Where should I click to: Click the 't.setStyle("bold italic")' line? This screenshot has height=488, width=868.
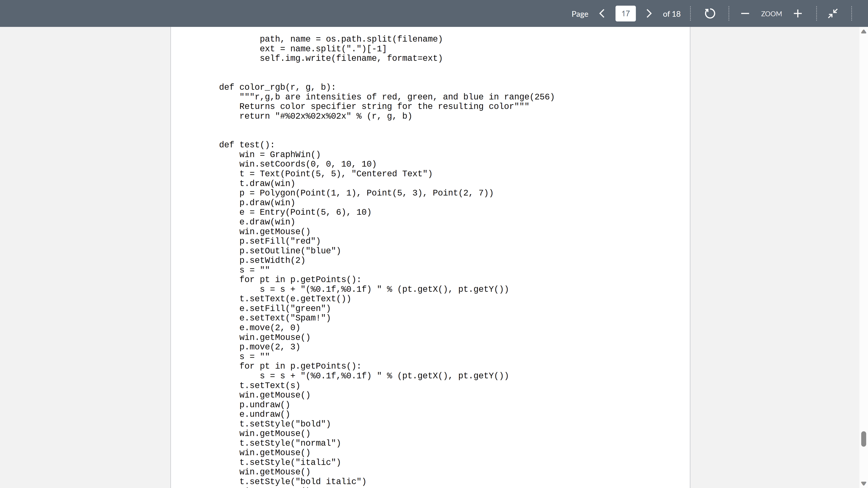tap(302, 481)
